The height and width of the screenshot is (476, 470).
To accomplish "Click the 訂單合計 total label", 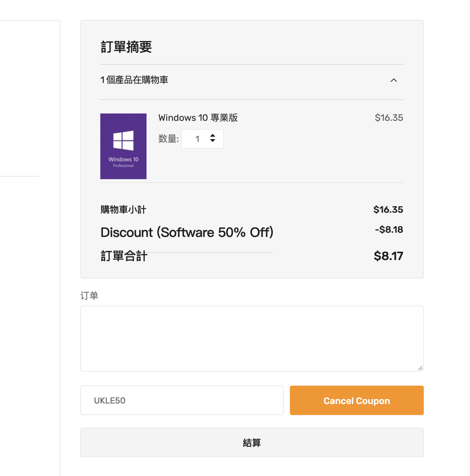I will pos(124,256).
